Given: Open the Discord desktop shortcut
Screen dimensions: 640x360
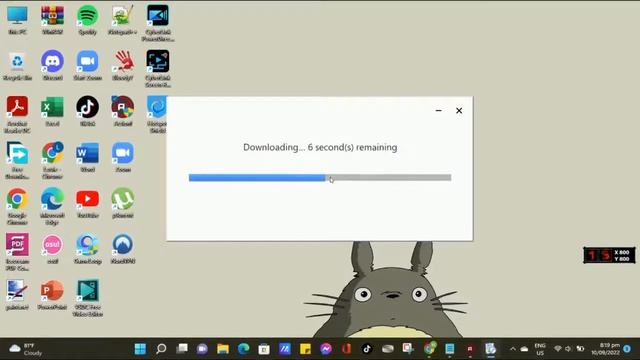Looking at the screenshot, I should 52,65.
